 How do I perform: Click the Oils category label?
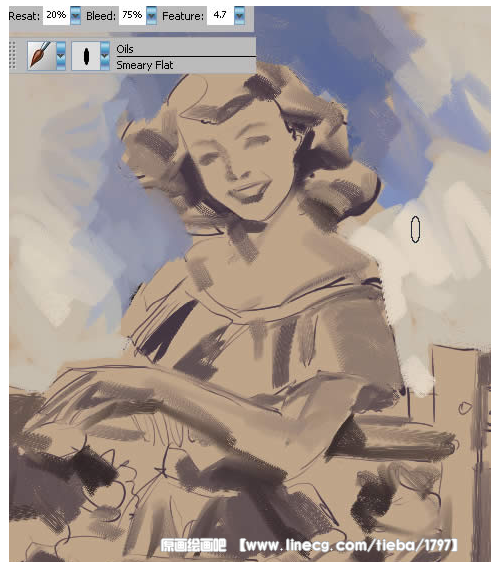click(x=125, y=49)
